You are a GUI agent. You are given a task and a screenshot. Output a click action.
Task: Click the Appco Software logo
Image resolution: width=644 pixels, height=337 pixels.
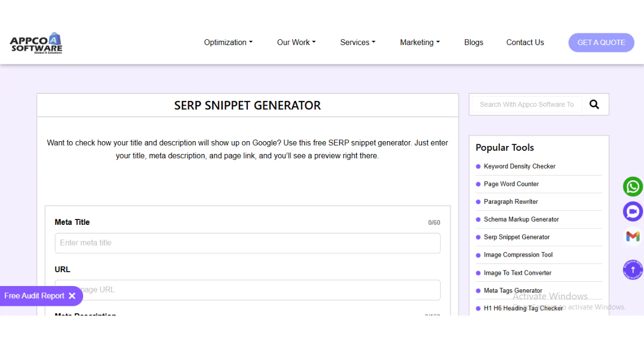[35, 42]
